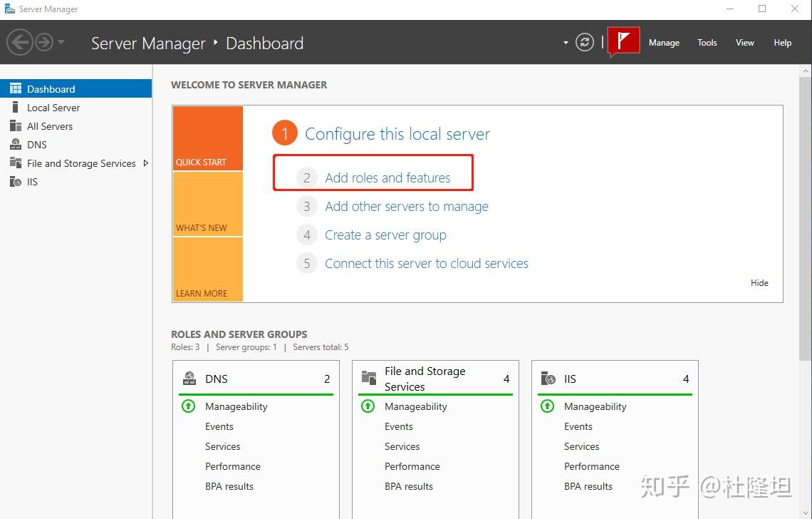This screenshot has width=812, height=519.
Task: Open the View menu
Action: (x=744, y=43)
